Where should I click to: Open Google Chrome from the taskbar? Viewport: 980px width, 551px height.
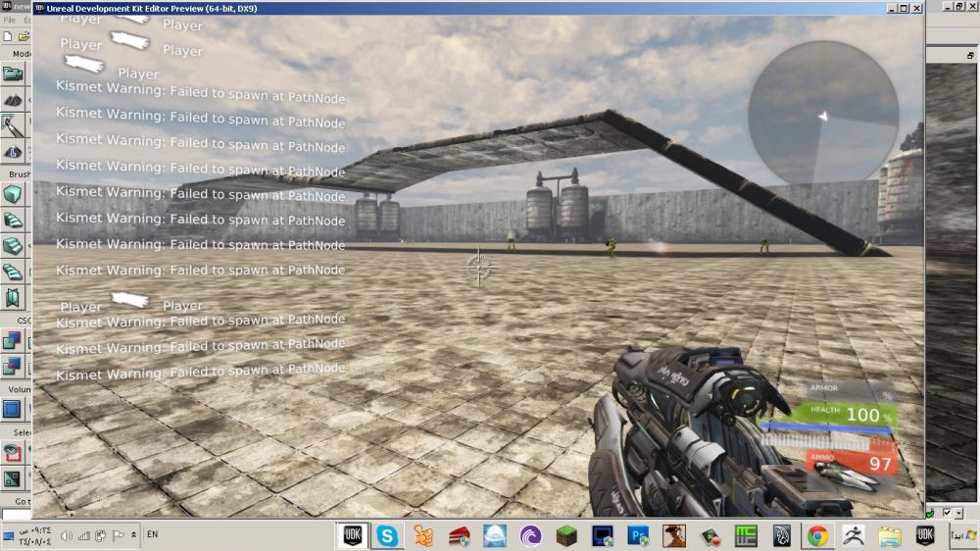[817, 536]
